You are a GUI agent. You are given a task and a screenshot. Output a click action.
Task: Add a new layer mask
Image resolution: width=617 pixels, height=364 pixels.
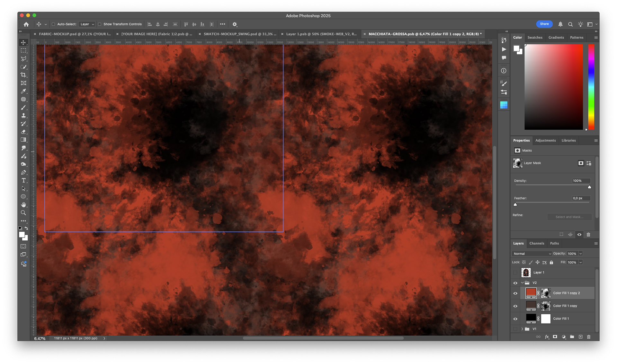click(555, 337)
